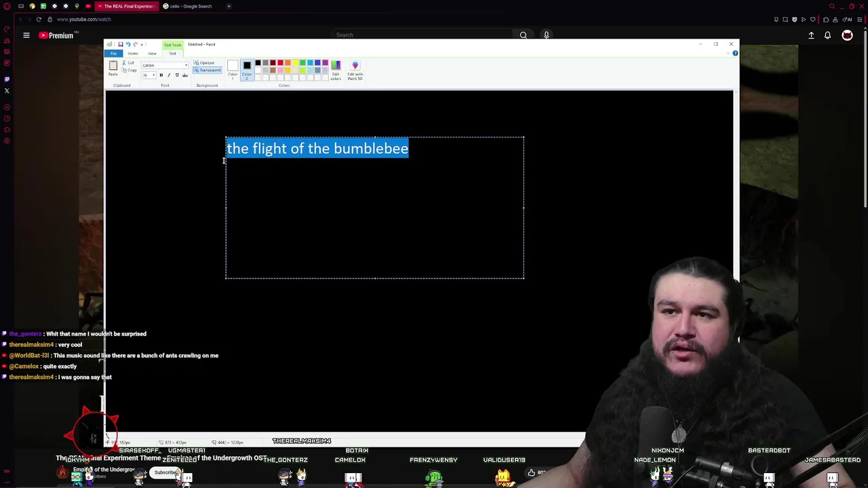Select Color 1 foreground box

point(233,70)
